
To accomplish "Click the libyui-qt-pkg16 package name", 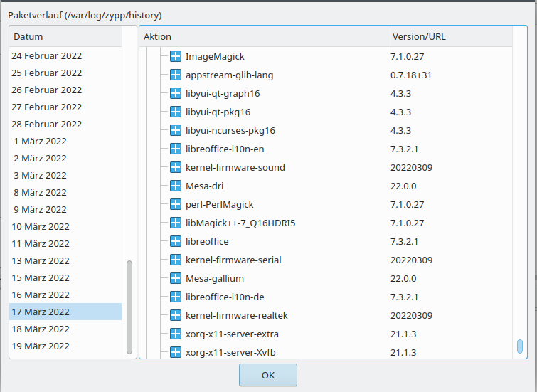I will point(218,112).
